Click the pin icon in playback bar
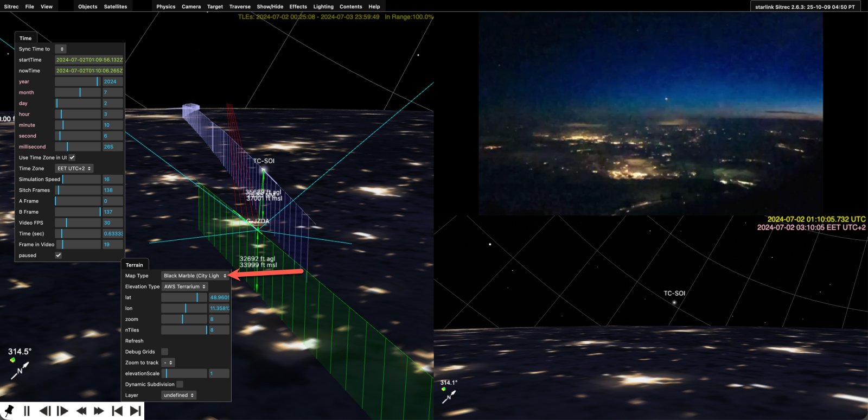This screenshot has height=420, width=868. pos(9,410)
